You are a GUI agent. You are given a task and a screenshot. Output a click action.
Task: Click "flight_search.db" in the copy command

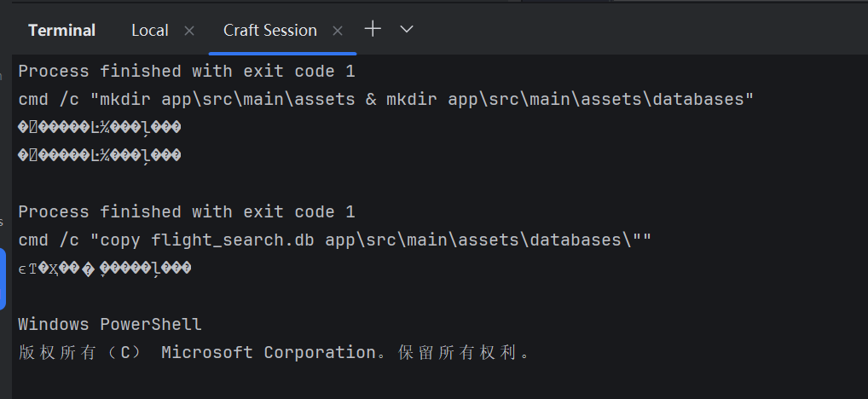[x=233, y=240]
